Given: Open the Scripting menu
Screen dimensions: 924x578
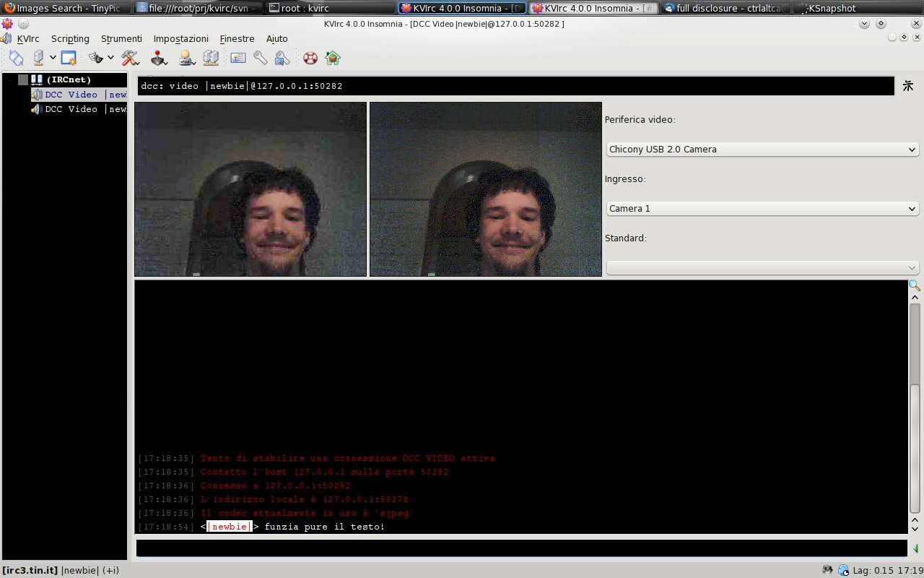Looking at the screenshot, I should pos(70,39).
